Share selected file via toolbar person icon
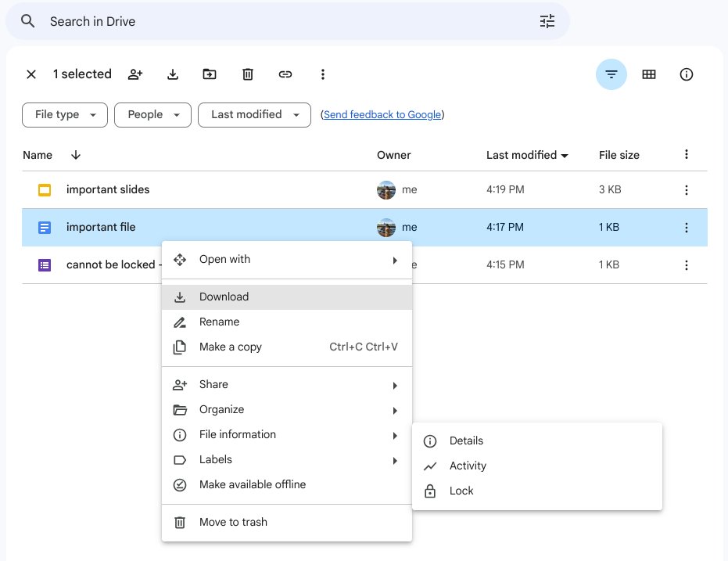 coord(134,74)
